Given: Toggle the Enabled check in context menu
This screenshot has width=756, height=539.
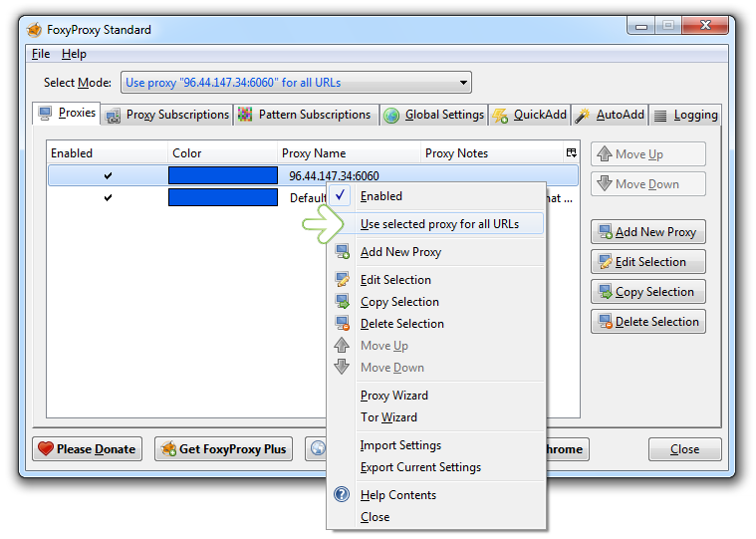Looking at the screenshot, I should tap(341, 195).
